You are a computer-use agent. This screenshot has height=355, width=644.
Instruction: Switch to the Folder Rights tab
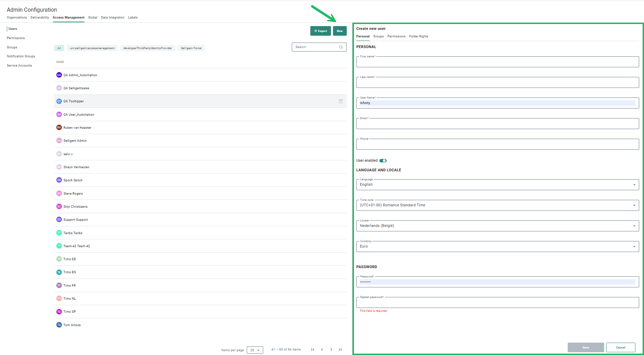point(419,36)
